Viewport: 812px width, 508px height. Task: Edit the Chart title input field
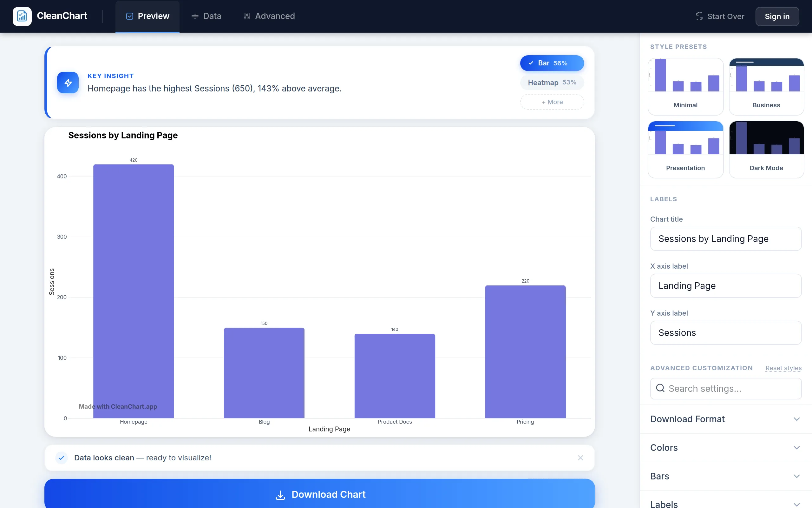pos(726,238)
